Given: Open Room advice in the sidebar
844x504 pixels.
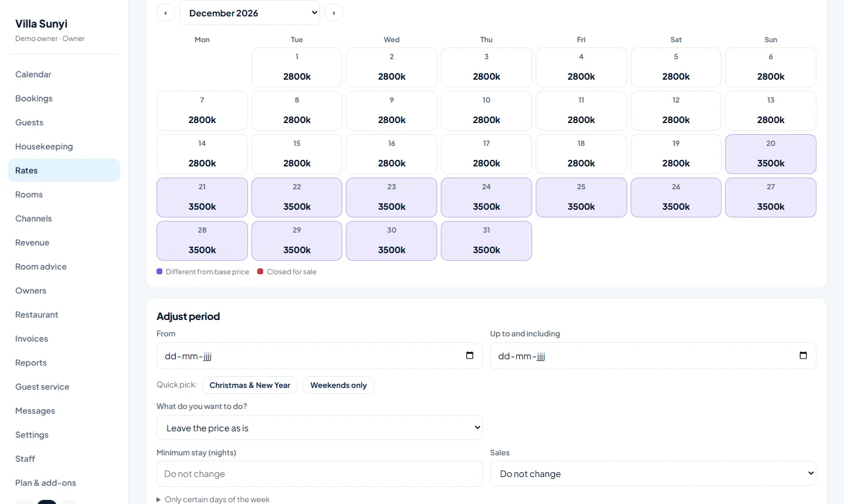Looking at the screenshot, I should 64,267.
